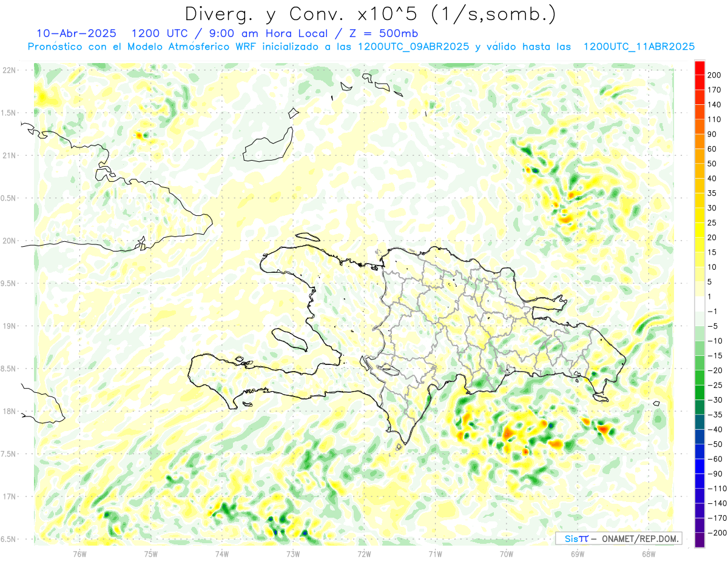Click the '18N' latitude axis label

pyautogui.click(x=9, y=411)
